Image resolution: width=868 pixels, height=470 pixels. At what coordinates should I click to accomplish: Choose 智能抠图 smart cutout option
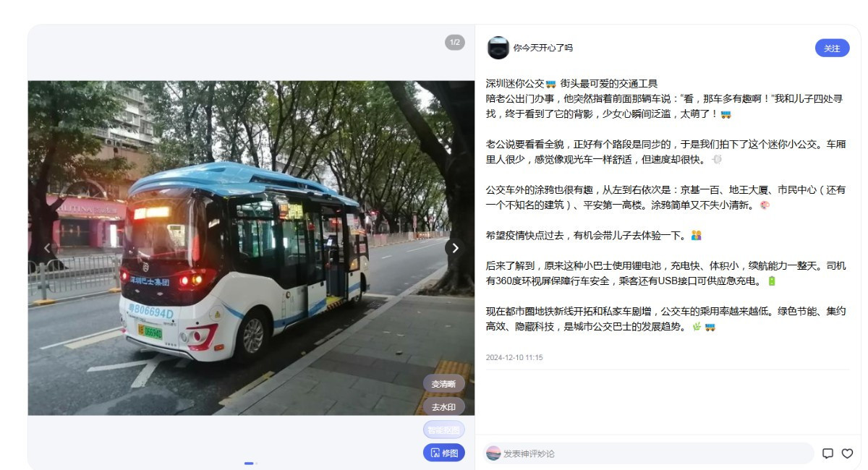[x=443, y=430]
